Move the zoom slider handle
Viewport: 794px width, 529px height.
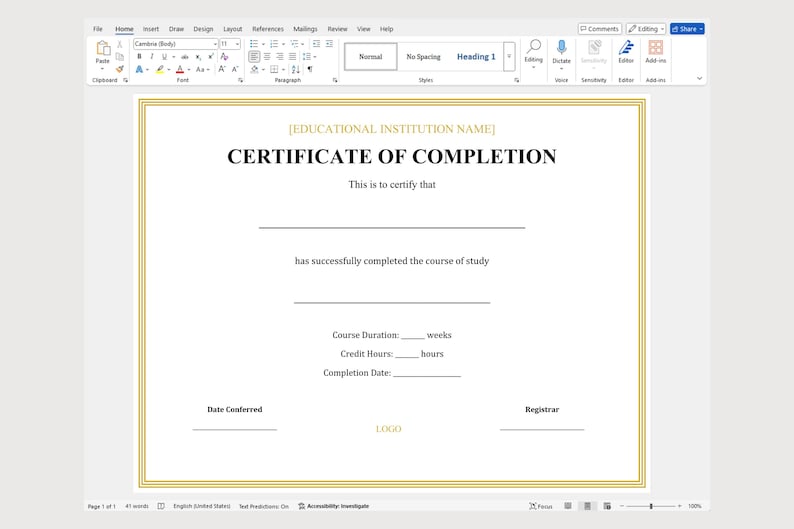(651, 506)
